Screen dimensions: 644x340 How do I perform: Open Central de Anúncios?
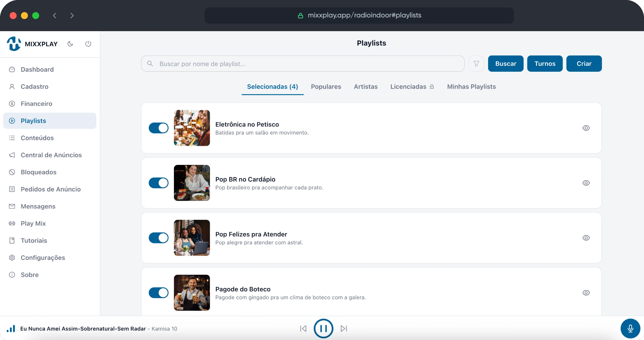pos(50,155)
